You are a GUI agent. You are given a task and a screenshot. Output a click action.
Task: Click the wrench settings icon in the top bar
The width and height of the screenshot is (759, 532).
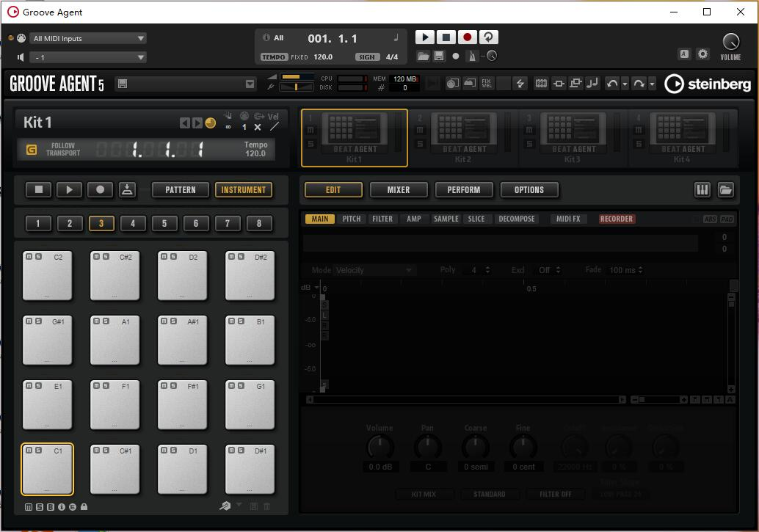point(702,54)
